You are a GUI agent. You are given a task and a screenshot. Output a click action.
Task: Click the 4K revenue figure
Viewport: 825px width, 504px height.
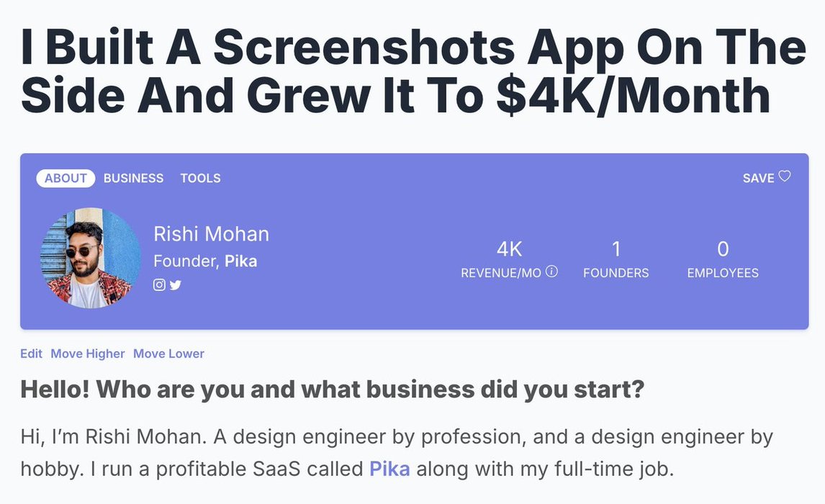[x=509, y=249]
